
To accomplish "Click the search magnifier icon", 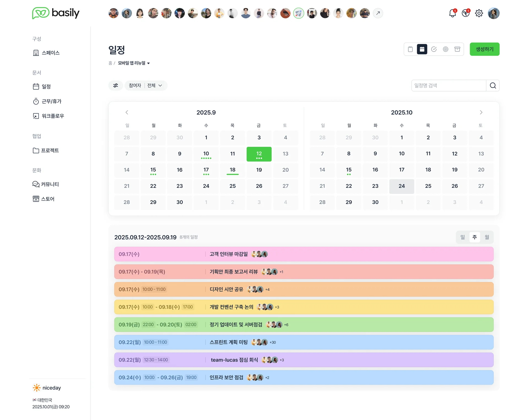I will (493, 86).
